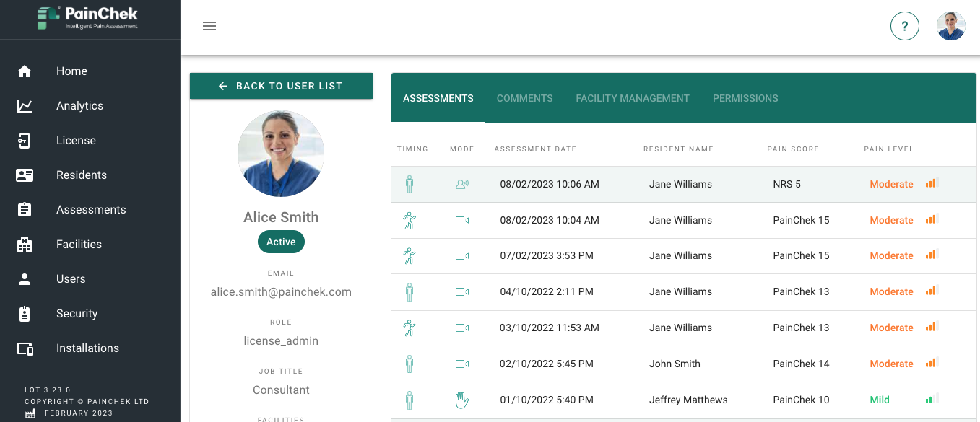Select the date 03/10/2022 11:53 AM
Viewport: 980px width, 422px height.
pyautogui.click(x=550, y=328)
